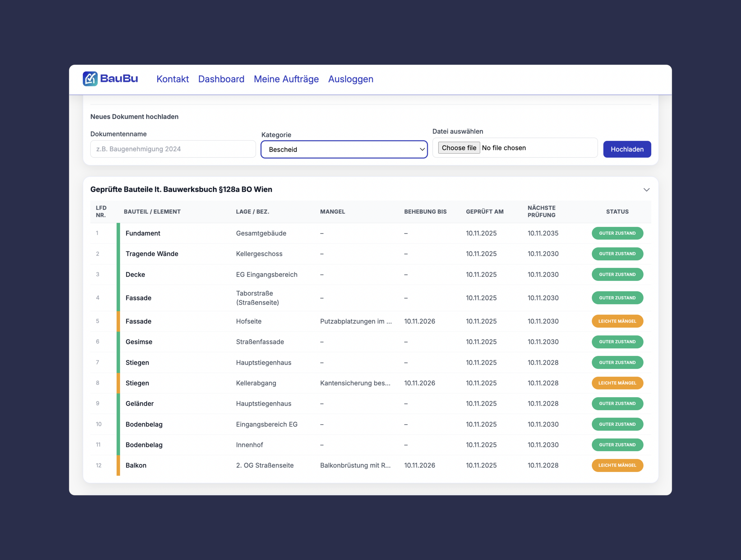Click the Hofseite location cell
This screenshot has height=560, width=741.
[x=249, y=321]
